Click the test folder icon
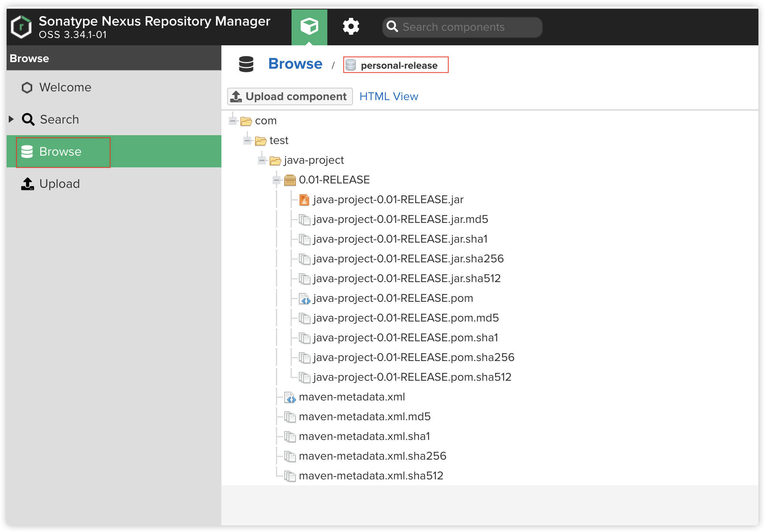Viewport: 765px width, 532px height. click(260, 141)
